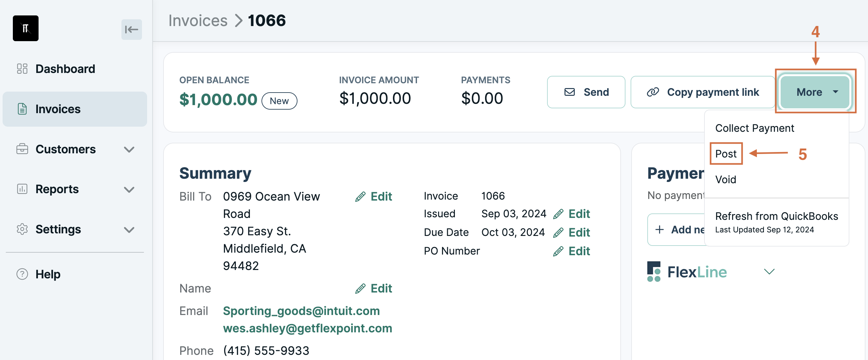Expand the FlexLine section chevron

tap(769, 271)
